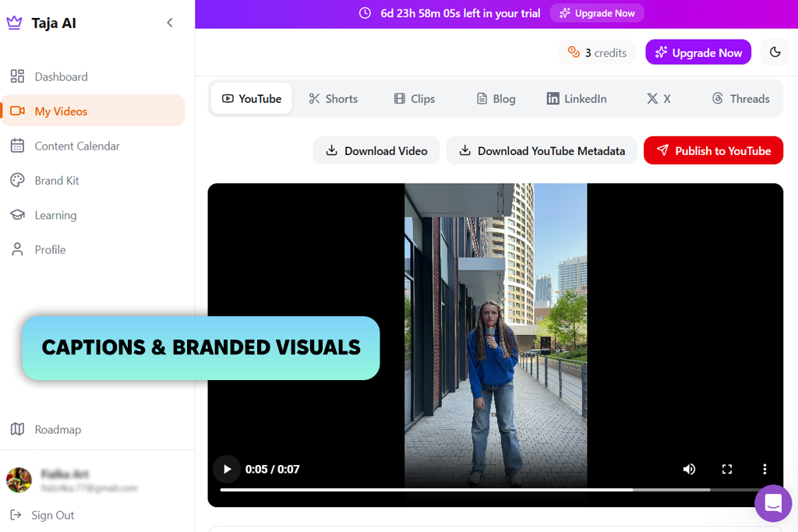Mute the video with the speaker icon

(x=689, y=469)
